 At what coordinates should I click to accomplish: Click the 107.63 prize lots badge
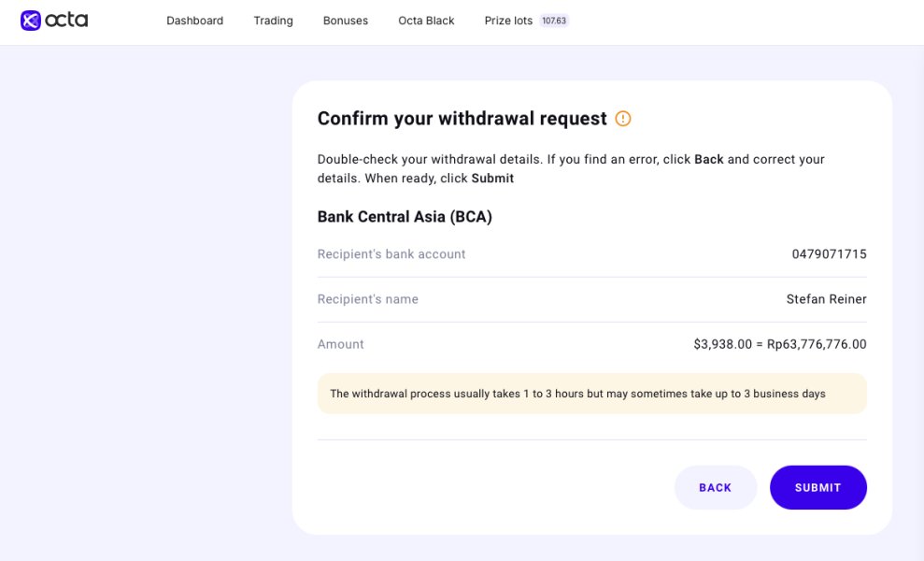coord(554,21)
